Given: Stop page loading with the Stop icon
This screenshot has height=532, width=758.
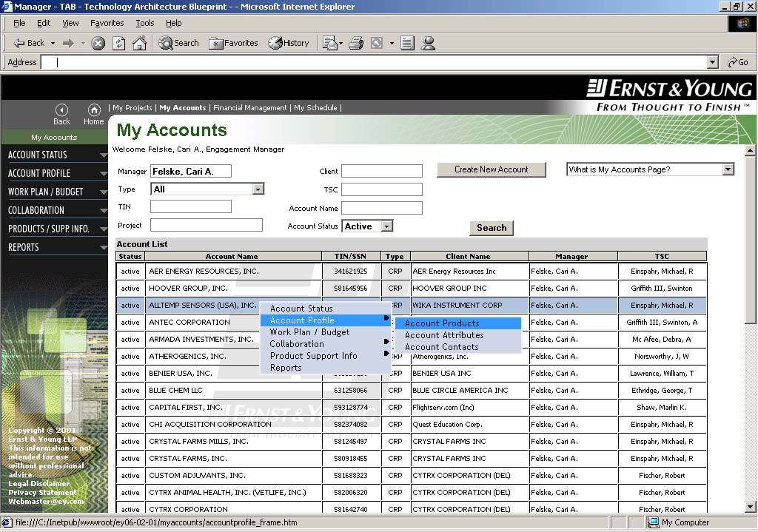Looking at the screenshot, I should coord(98,44).
